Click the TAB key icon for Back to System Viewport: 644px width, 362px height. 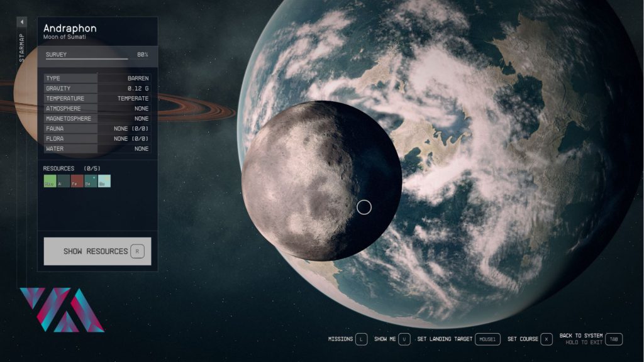614,339
